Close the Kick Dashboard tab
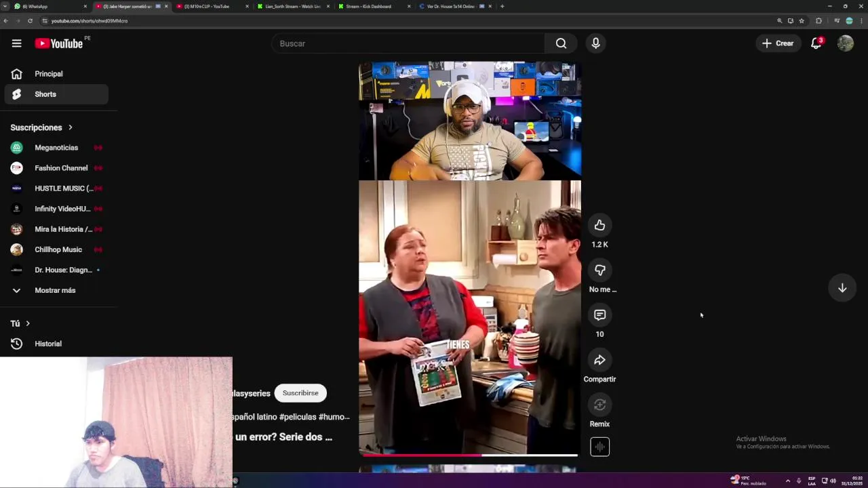The height and width of the screenshot is (488, 868). pos(409,6)
